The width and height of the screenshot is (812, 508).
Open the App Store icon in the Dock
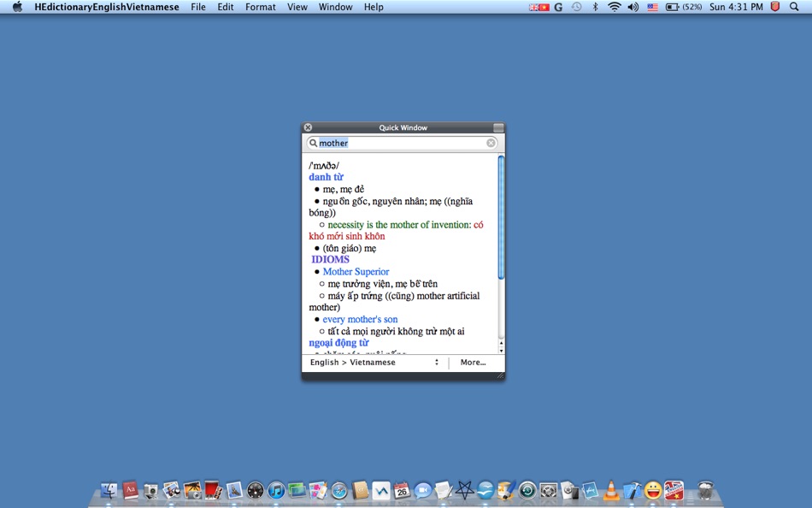590,490
